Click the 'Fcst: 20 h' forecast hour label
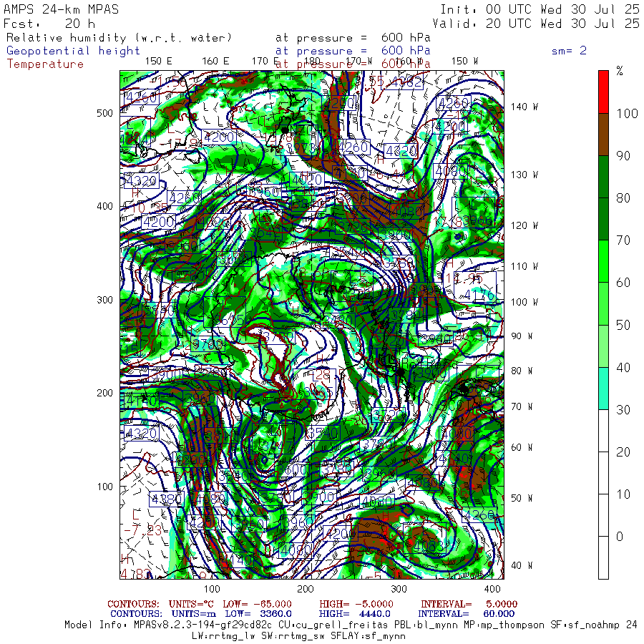 (49, 24)
